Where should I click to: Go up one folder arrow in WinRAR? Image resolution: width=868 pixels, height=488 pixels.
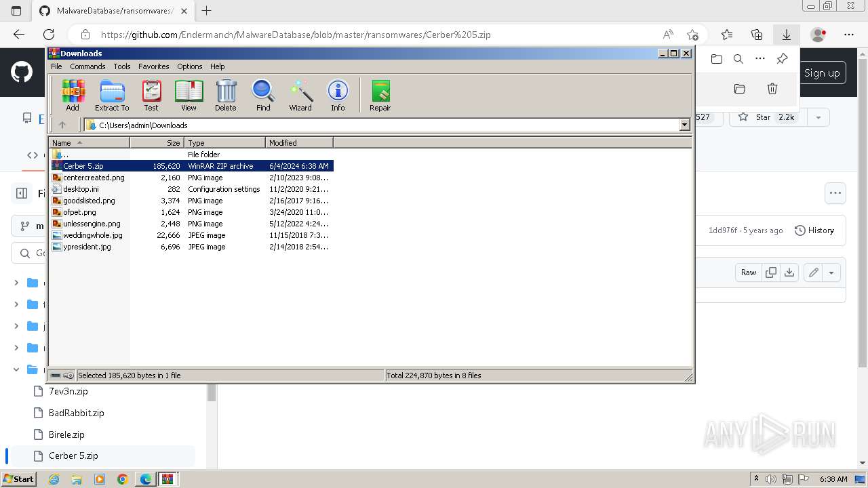coord(62,125)
